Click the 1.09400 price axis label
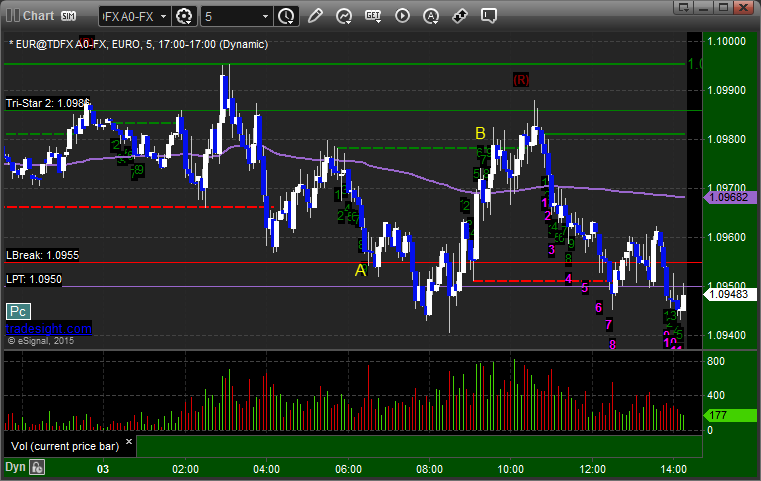This screenshot has height=481, width=761. pos(727,335)
